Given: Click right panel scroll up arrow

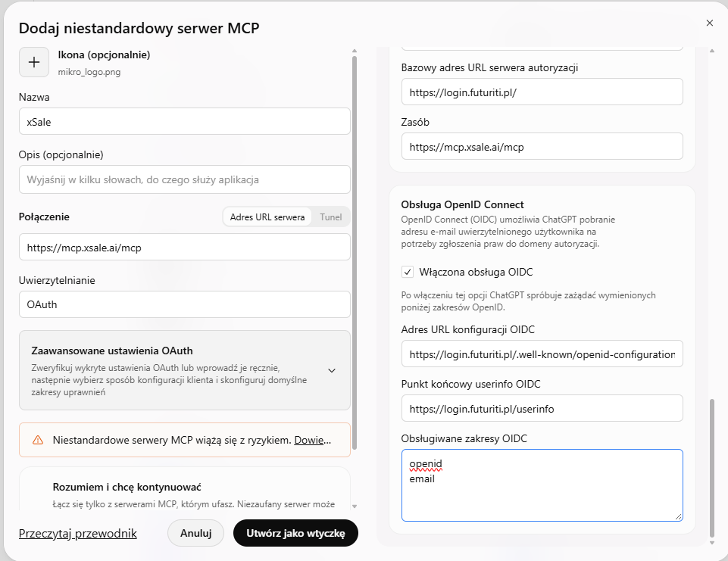Looking at the screenshot, I should (712, 51).
